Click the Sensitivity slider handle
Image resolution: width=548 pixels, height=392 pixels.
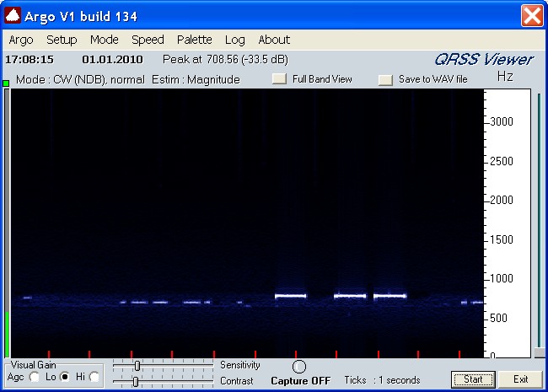point(137,365)
